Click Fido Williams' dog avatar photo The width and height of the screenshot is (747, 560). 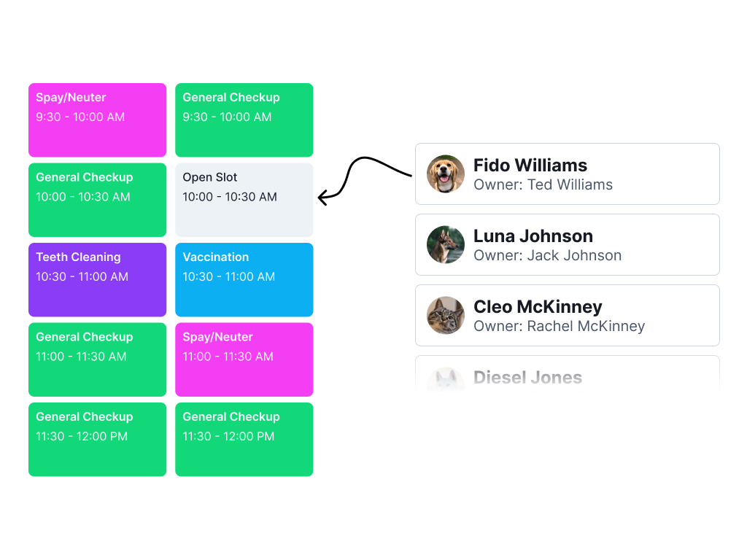pos(446,174)
